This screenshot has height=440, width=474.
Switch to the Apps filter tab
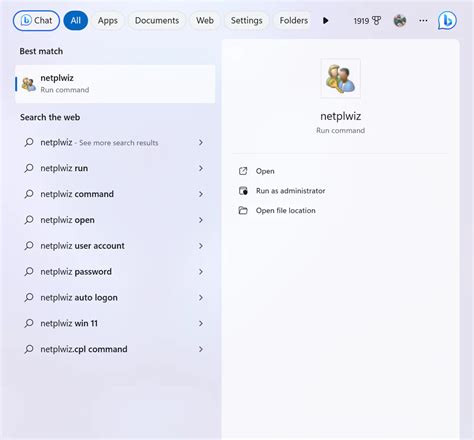click(108, 21)
